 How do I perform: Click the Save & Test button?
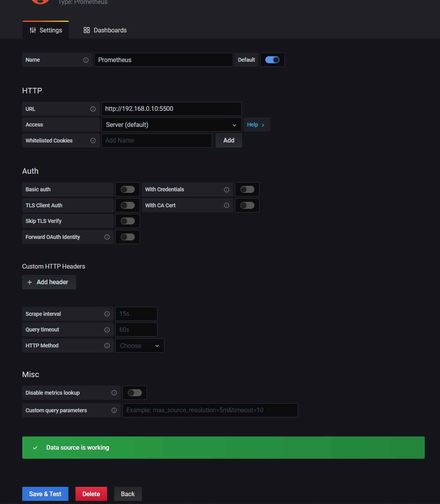[x=45, y=494]
